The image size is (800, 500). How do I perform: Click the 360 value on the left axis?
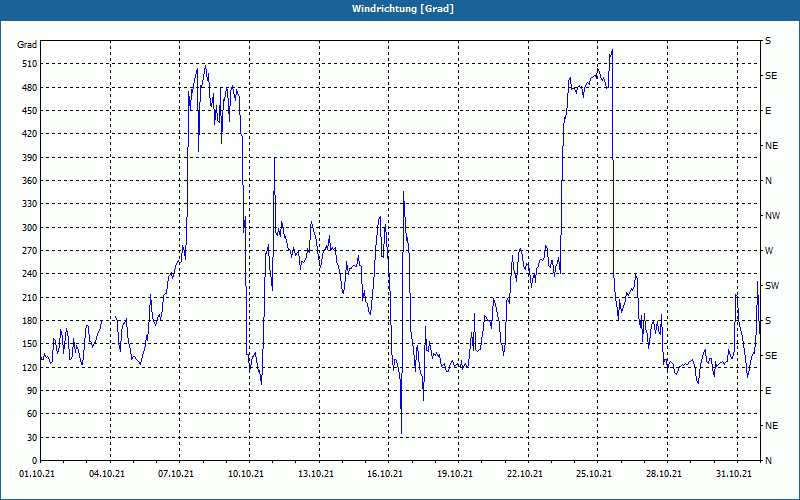point(31,181)
